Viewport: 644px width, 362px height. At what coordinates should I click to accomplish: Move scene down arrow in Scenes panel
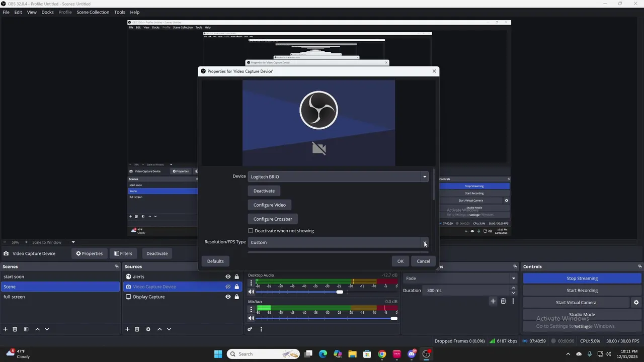tap(47, 329)
